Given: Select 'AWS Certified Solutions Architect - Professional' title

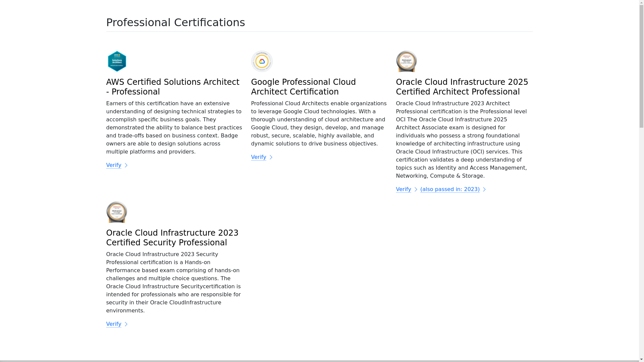Looking at the screenshot, I should point(173,87).
